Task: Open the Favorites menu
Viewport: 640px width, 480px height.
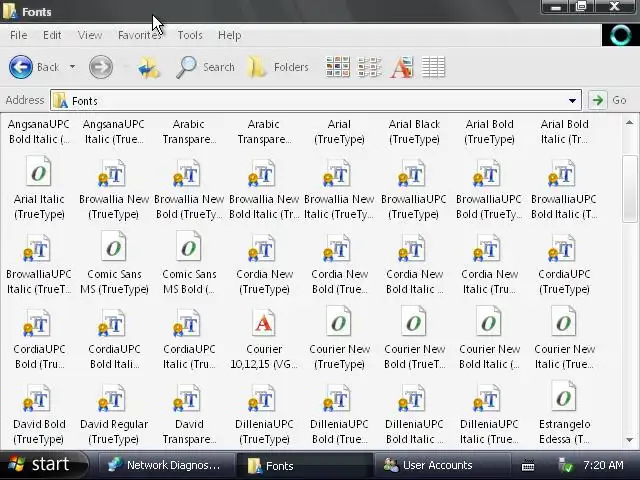Action: (x=140, y=35)
